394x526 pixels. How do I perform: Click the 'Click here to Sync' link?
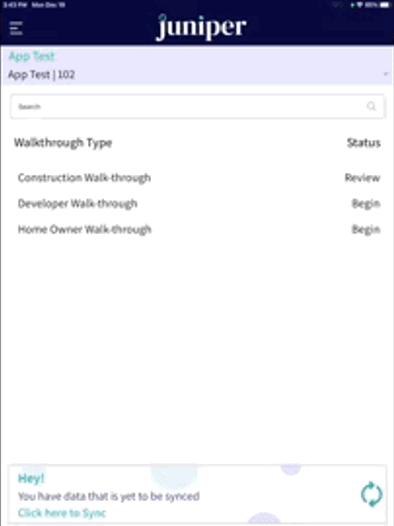click(62, 513)
